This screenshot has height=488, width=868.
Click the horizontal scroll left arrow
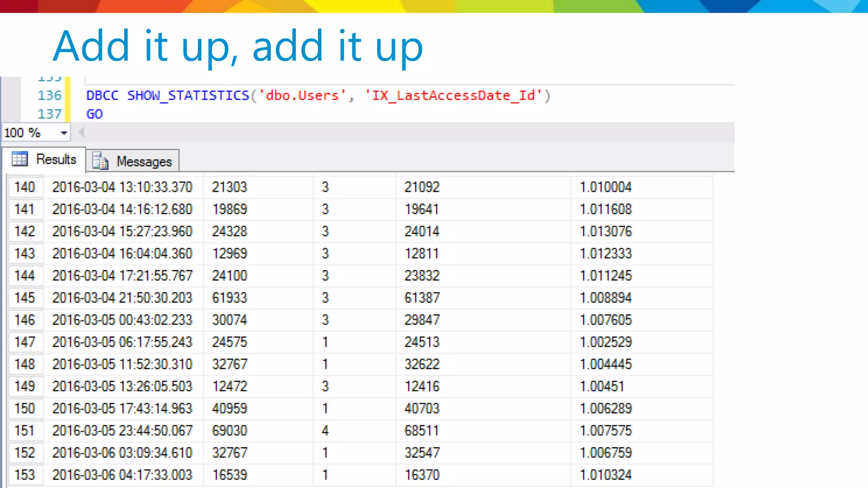(x=81, y=133)
